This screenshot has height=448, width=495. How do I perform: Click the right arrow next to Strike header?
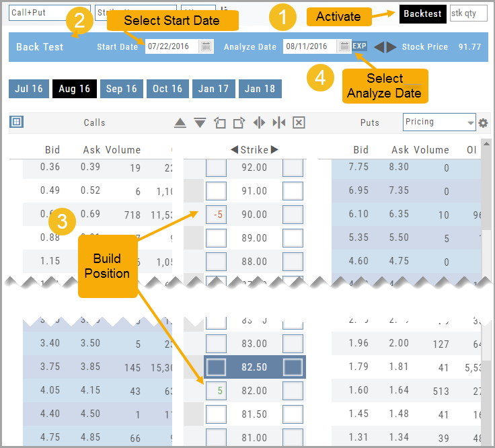[274, 149]
